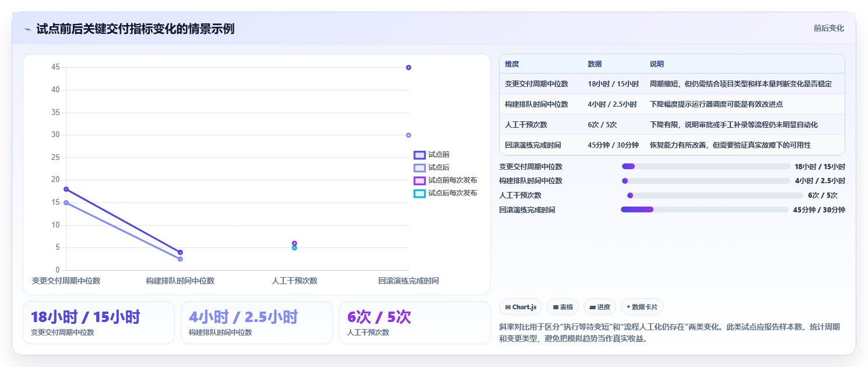Click the 数据 column header
The width and height of the screenshot is (868, 367).
[x=595, y=64]
